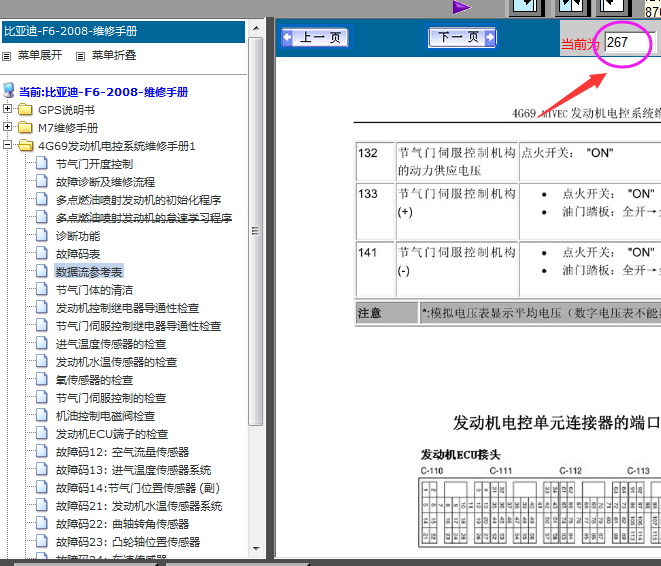Click the document icon beside 故障码22: 曲轴转角传感器

pos(41,523)
